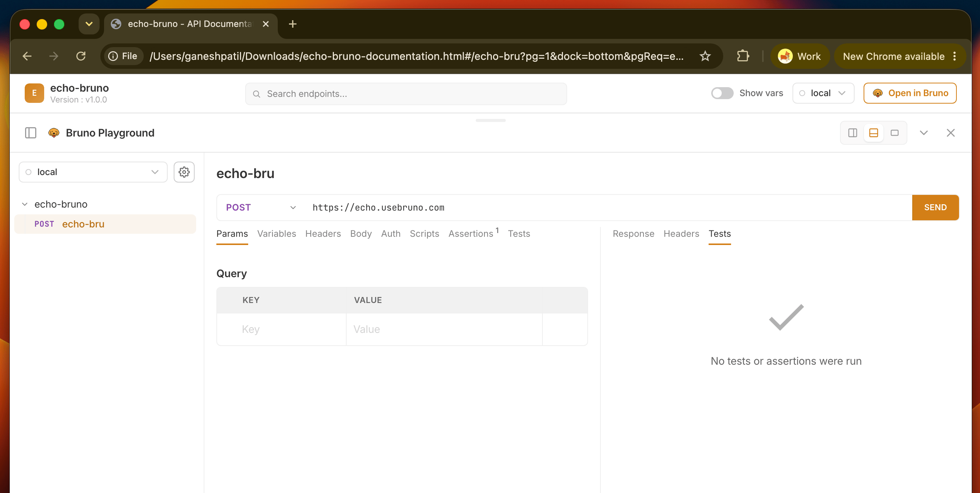Close the echo-bruno browser tab

click(x=265, y=24)
